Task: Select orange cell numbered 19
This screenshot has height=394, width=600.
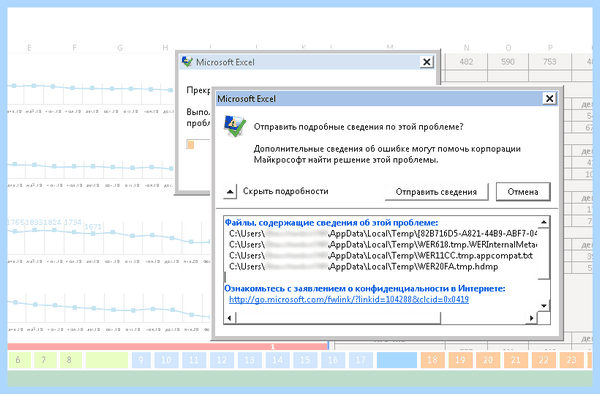Action: tap(460, 360)
